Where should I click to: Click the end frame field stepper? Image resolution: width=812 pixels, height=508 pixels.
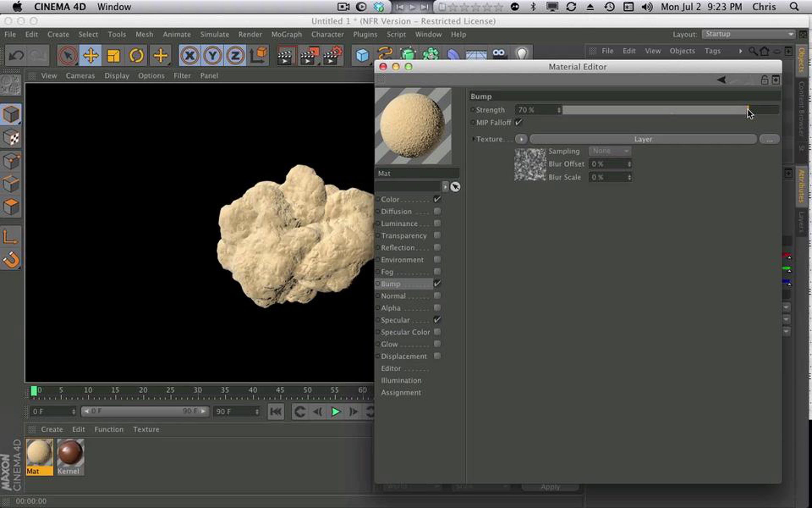(257, 411)
